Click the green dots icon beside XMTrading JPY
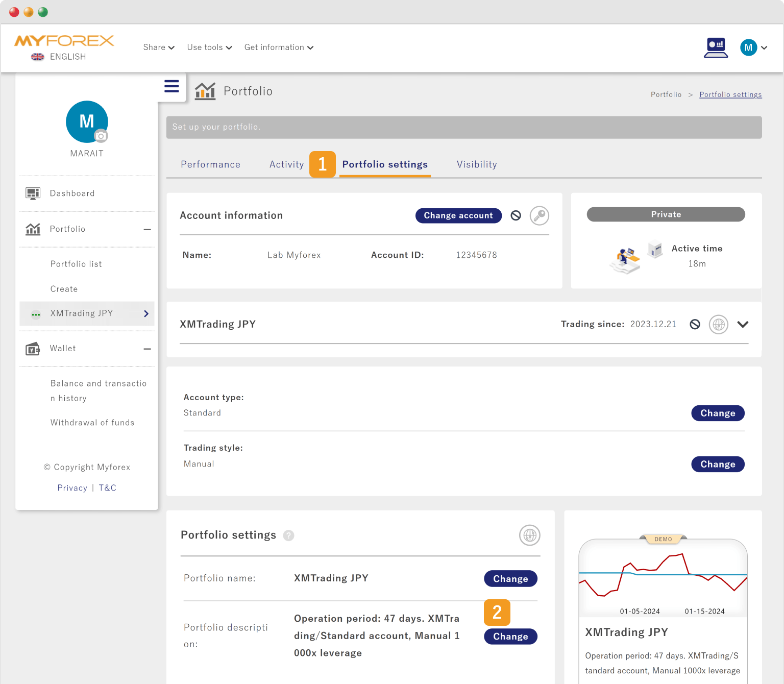The image size is (784, 684). (36, 314)
